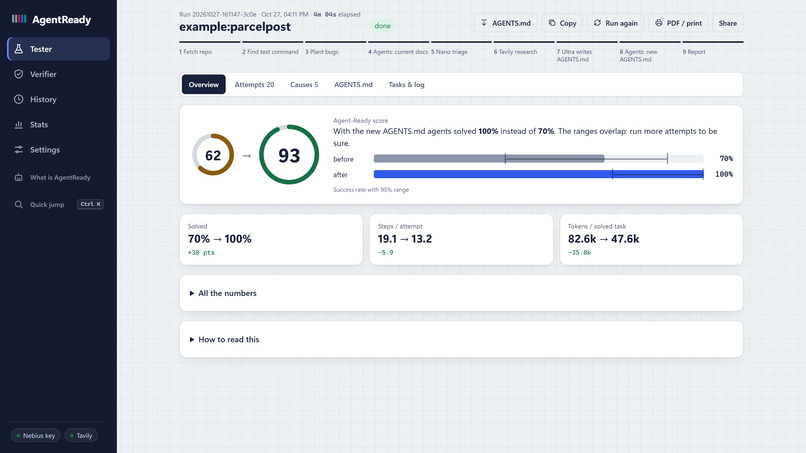Click step 3 Plant bugs
806x453 pixels.
pyautogui.click(x=336, y=48)
